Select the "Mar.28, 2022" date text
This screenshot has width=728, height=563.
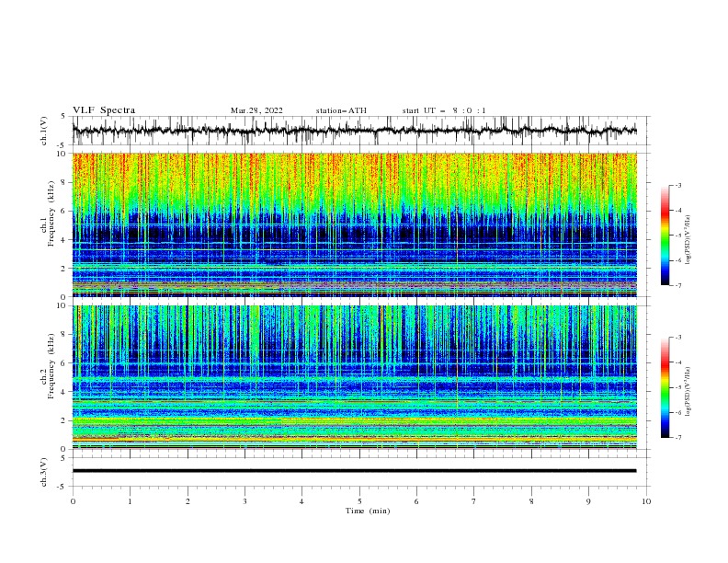point(256,110)
